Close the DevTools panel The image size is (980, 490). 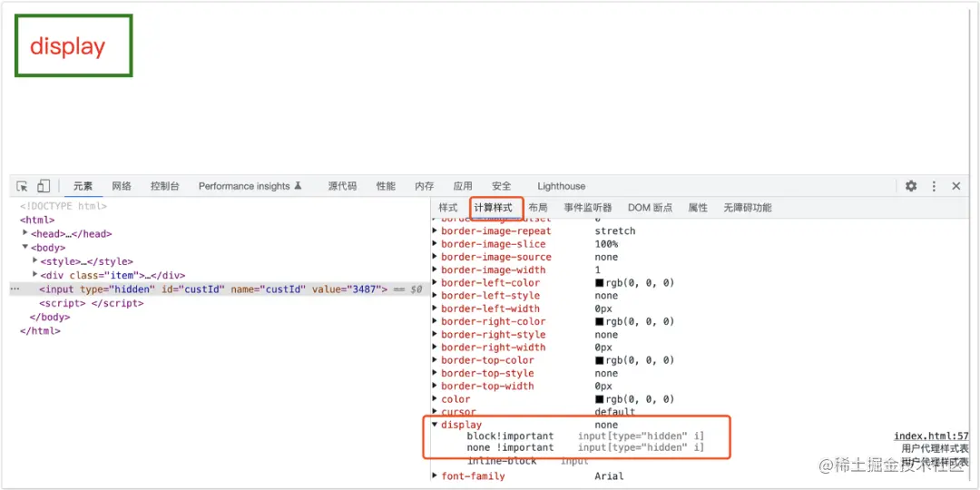pyautogui.click(x=956, y=186)
